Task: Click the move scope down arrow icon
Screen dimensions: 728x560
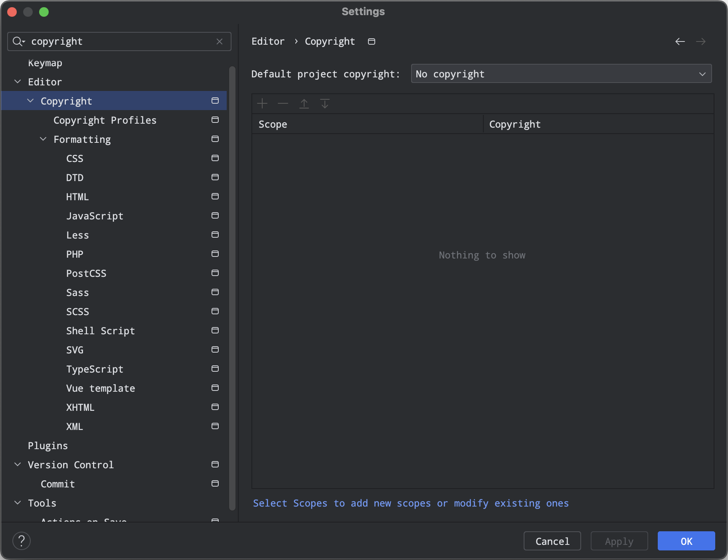Action: pos(325,104)
